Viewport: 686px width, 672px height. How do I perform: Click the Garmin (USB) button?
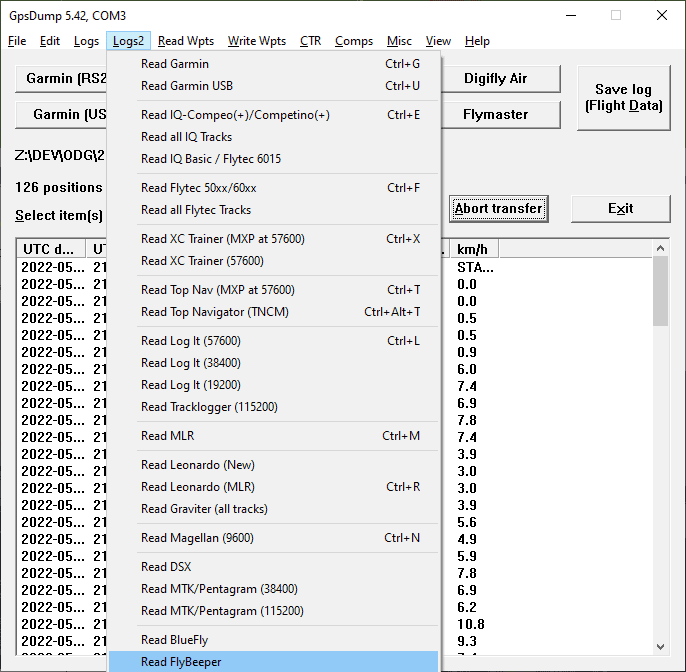61,115
